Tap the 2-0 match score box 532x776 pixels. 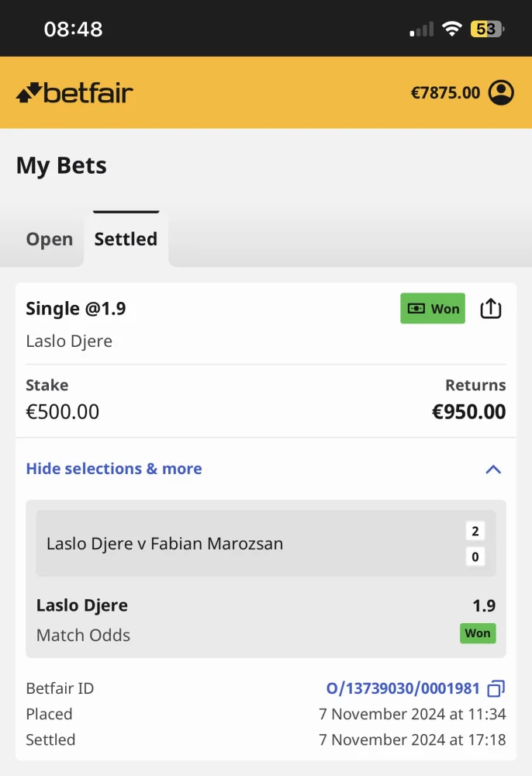point(475,544)
